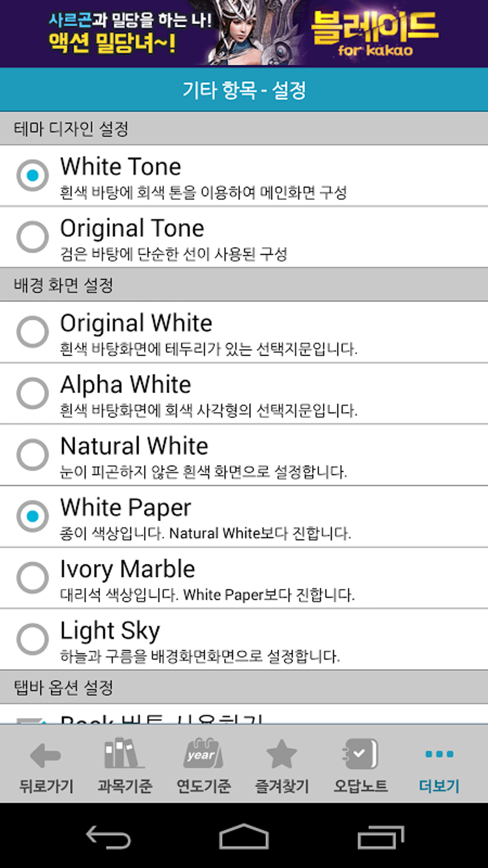Tap the 블레이드 for kakao ad banner
The width and height of the screenshot is (488, 868).
point(244,34)
